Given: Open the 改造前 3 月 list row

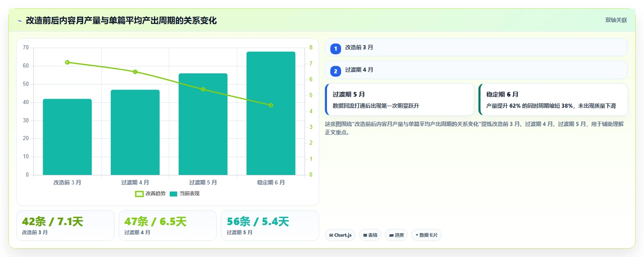Looking at the screenshot, I should pos(476,47).
